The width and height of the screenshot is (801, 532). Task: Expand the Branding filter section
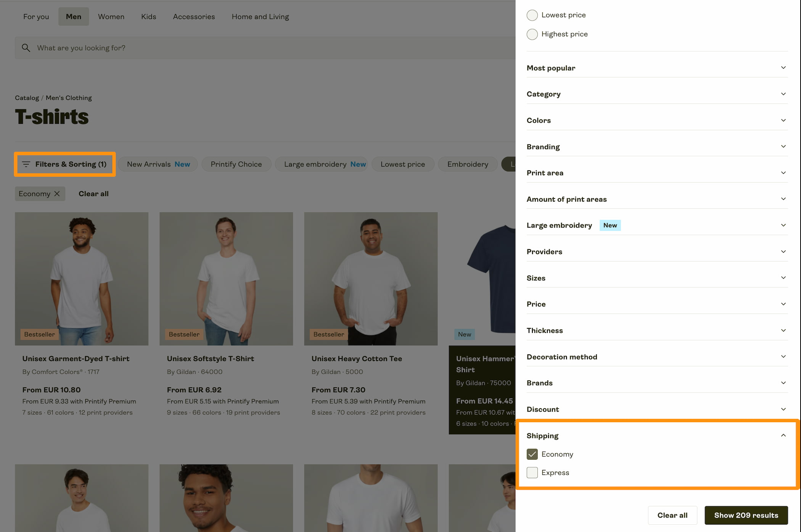click(657, 147)
